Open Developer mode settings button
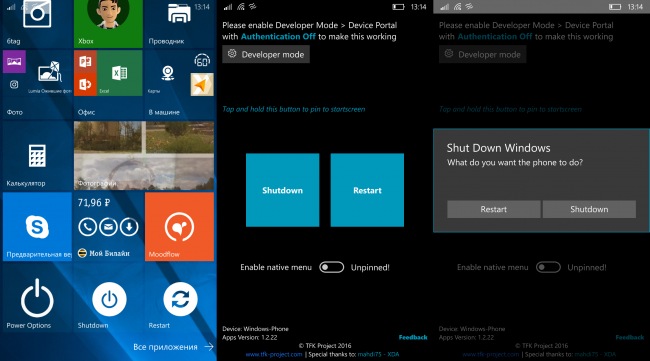This screenshot has height=361, width=650. [x=266, y=54]
